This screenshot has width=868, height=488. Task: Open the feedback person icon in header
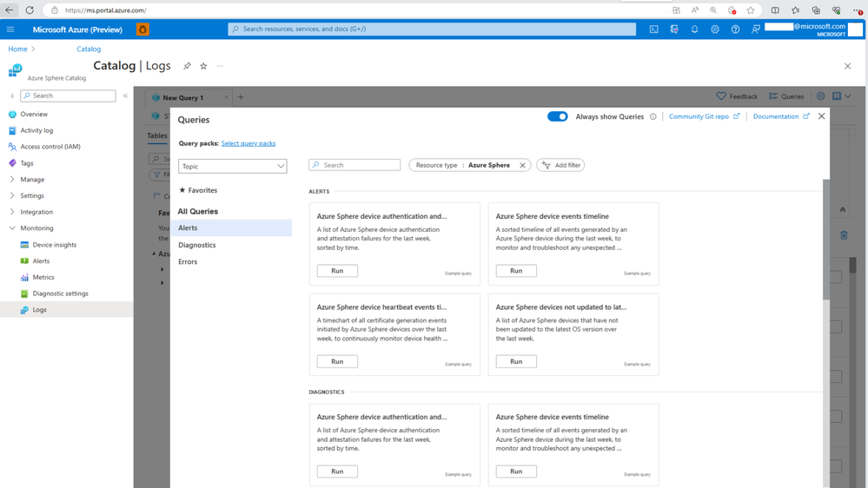coord(756,30)
